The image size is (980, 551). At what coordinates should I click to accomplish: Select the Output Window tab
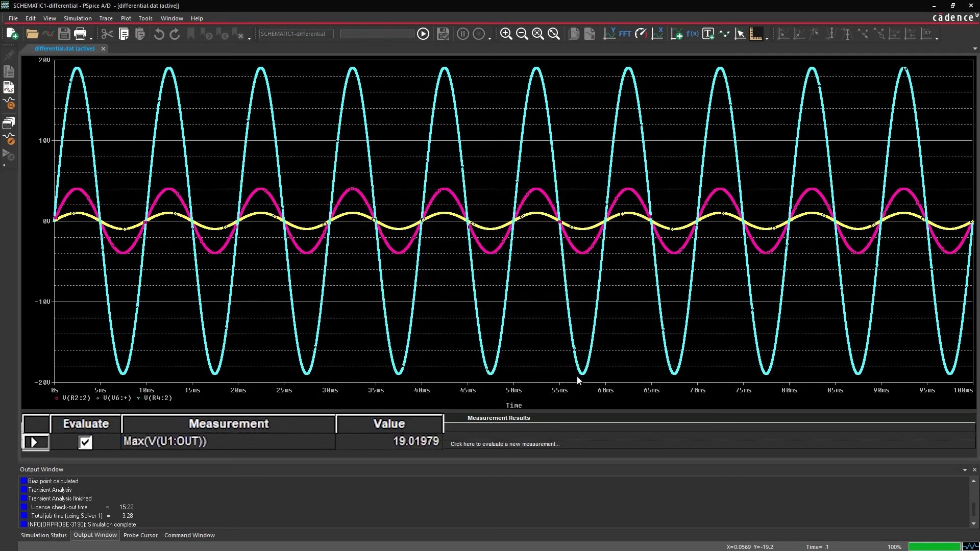pos(95,535)
